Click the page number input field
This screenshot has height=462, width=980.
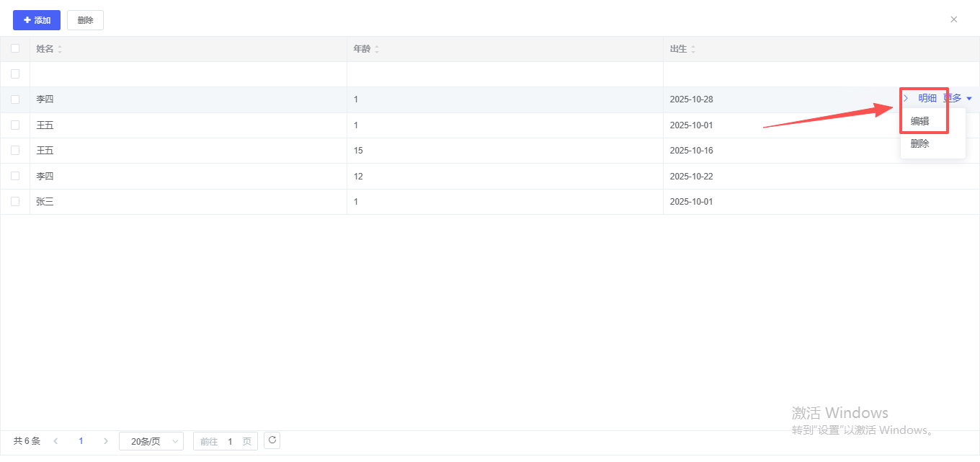click(230, 441)
